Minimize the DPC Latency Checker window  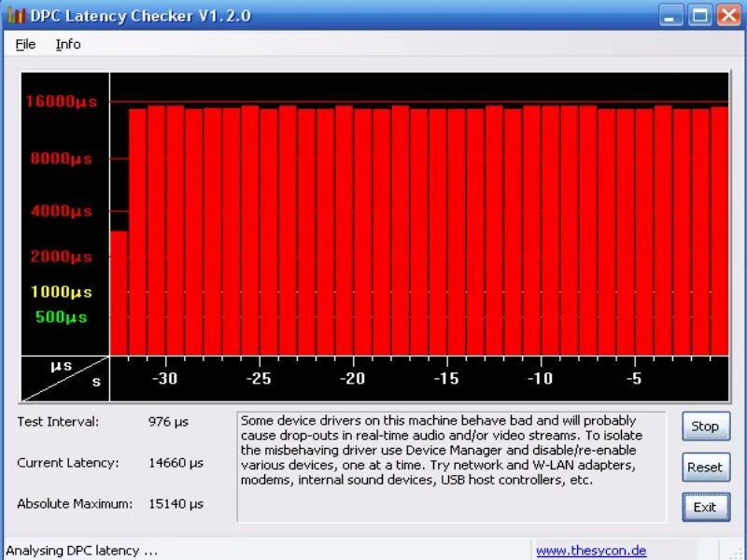point(670,15)
